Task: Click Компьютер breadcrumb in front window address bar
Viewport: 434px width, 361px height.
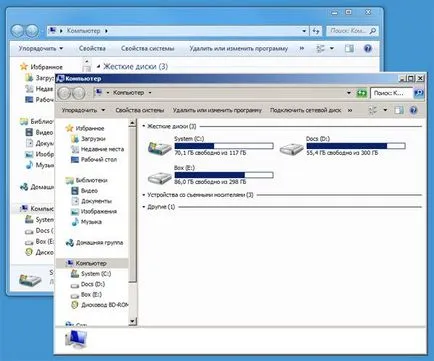Action: click(x=128, y=93)
